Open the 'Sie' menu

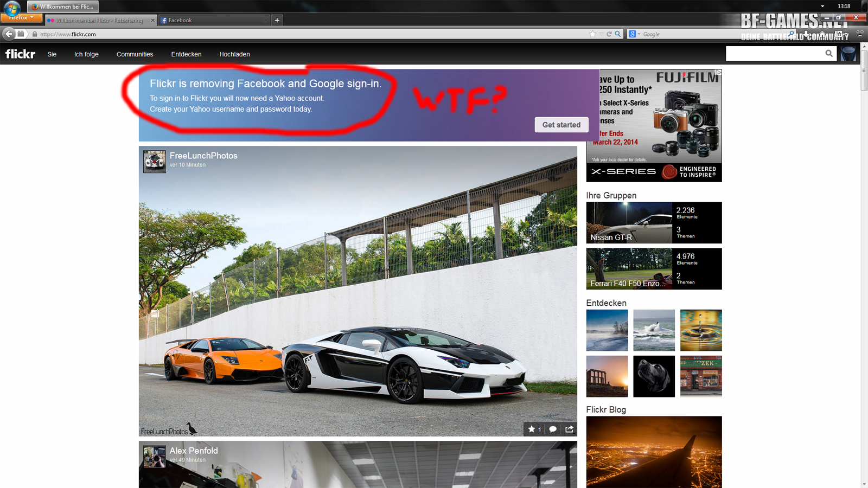click(x=52, y=54)
